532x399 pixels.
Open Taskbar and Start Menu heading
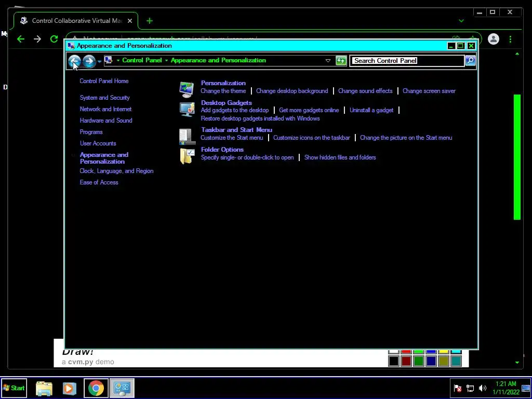pyautogui.click(x=236, y=129)
